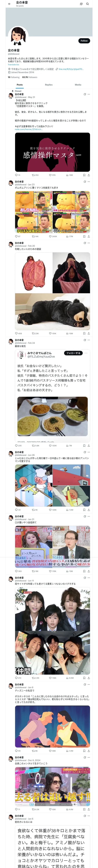Open profile search with magnifier icon
The image size is (98, 868).
[88, 4]
